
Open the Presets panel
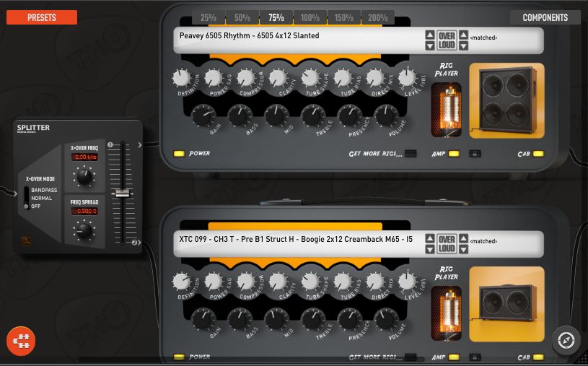42,17
